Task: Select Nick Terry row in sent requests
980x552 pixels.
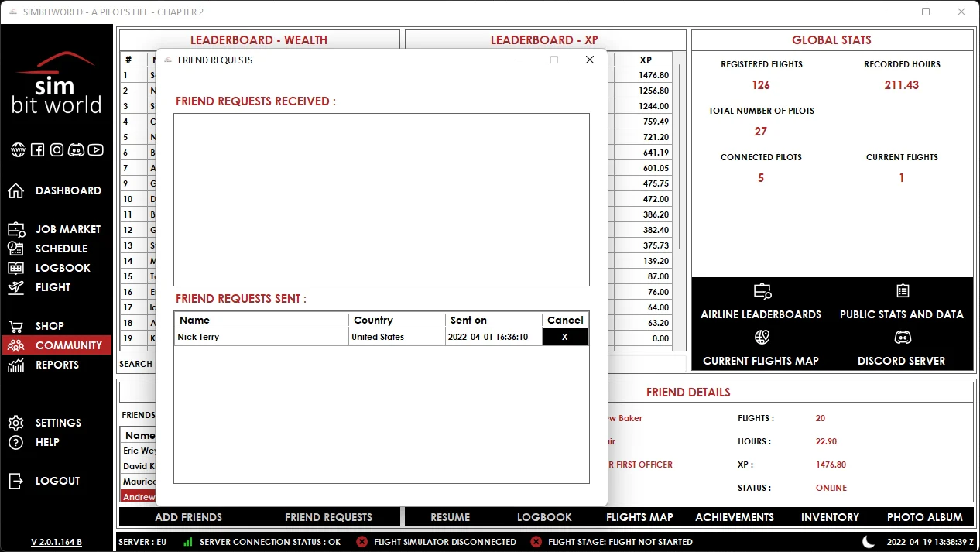Action: 382,337
